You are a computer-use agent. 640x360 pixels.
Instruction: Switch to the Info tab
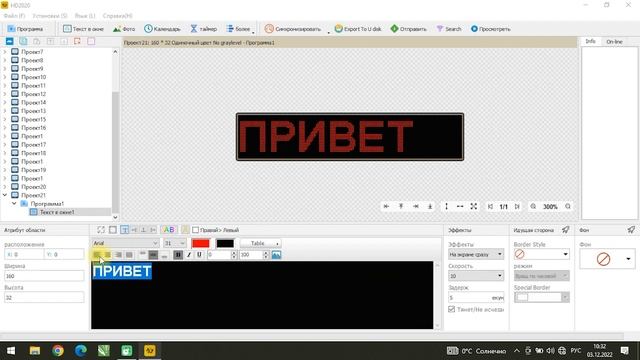(590, 42)
